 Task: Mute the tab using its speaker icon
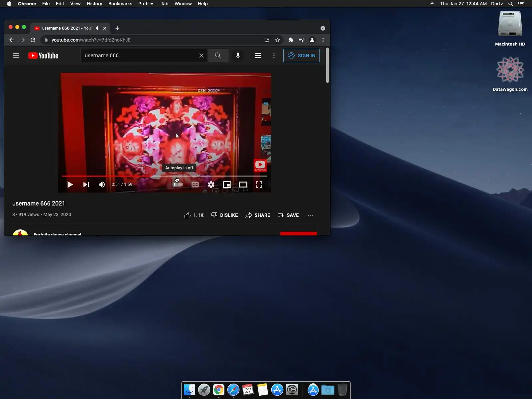point(97,28)
